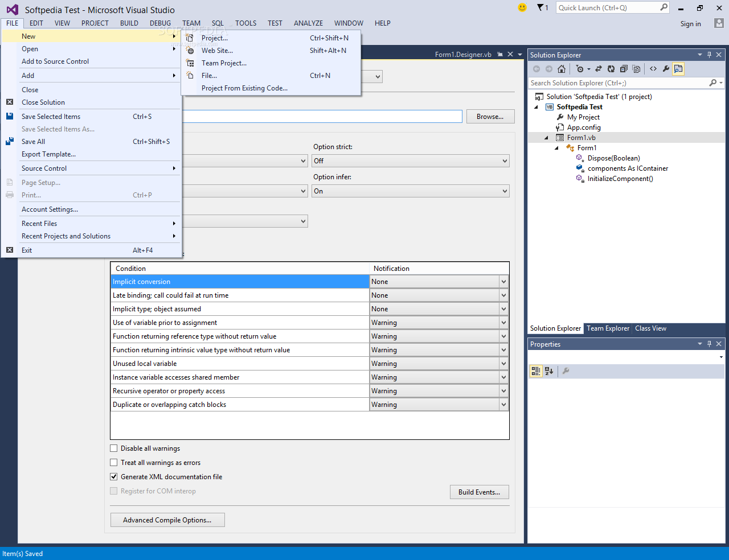Collapse the Softpedia Test project node
Screen dimensions: 729x560
(536, 107)
